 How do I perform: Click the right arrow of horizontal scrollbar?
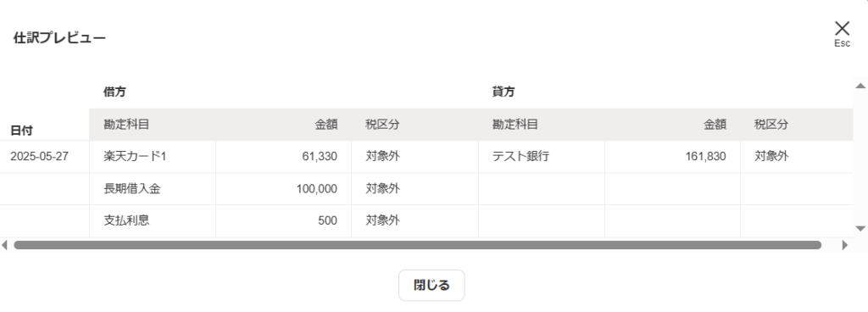click(845, 245)
